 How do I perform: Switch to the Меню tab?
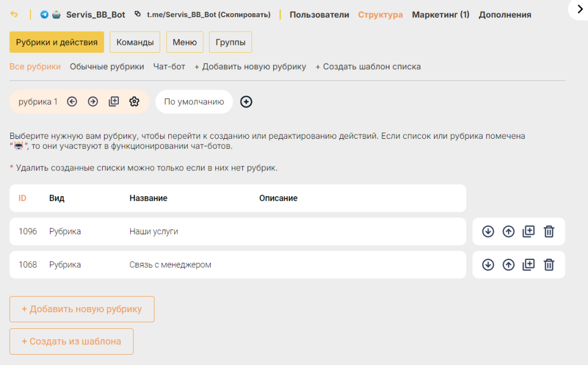click(184, 42)
